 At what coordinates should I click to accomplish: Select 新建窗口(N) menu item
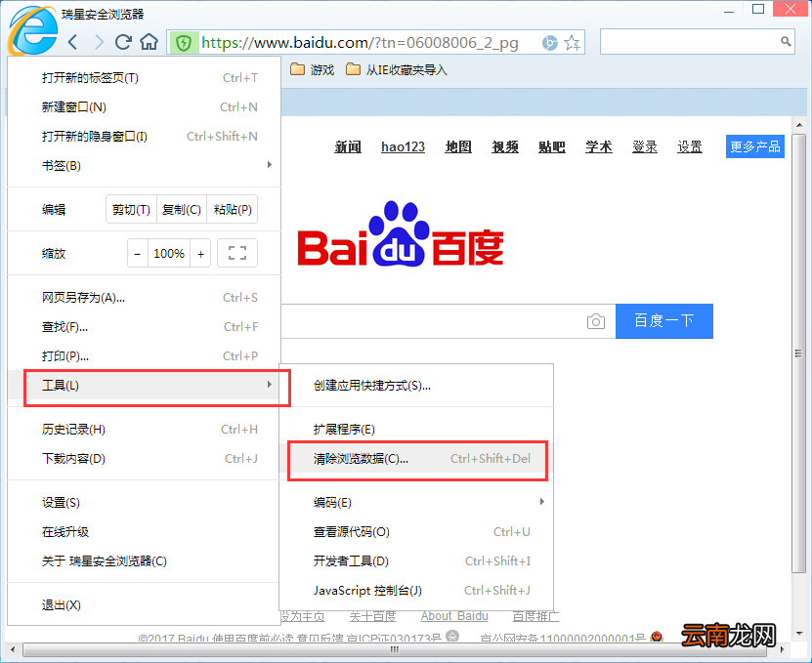(144, 107)
